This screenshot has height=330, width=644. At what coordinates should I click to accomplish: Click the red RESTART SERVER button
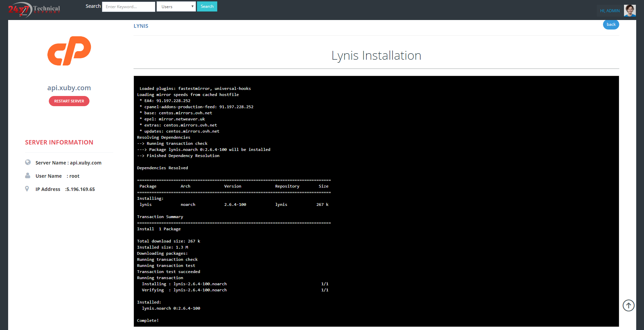(69, 101)
